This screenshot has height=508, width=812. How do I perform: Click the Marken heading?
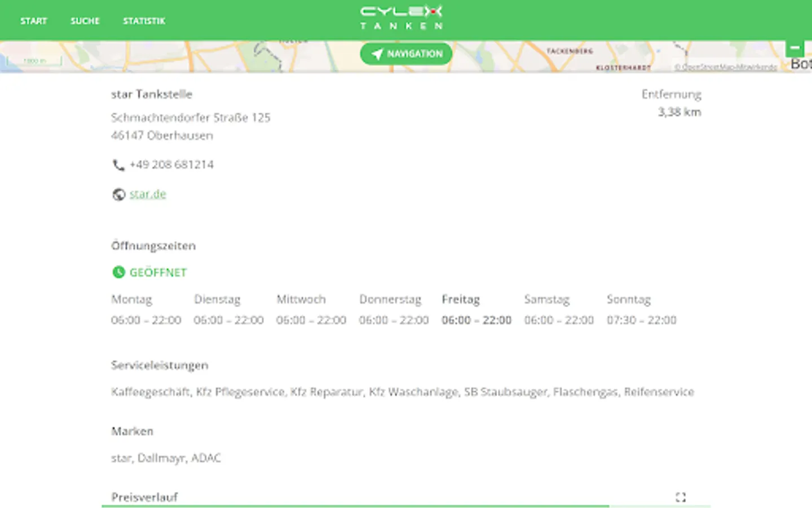coord(132,431)
